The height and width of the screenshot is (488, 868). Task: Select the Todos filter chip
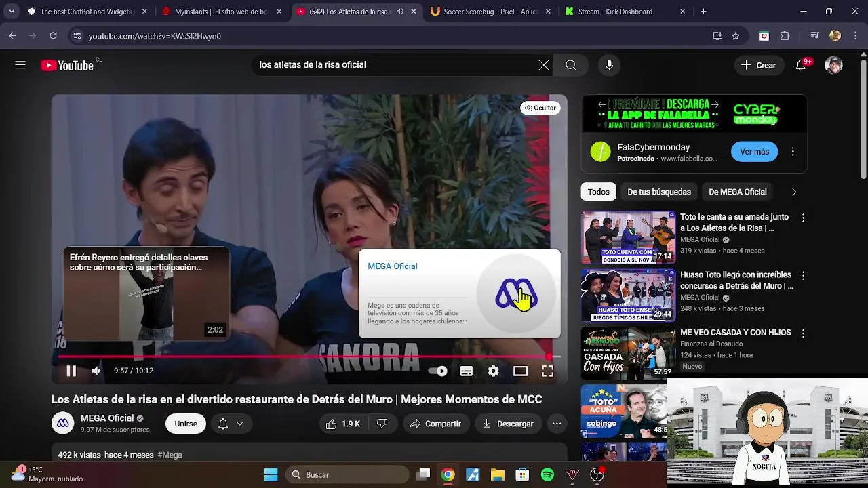click(x=598, y=192)
